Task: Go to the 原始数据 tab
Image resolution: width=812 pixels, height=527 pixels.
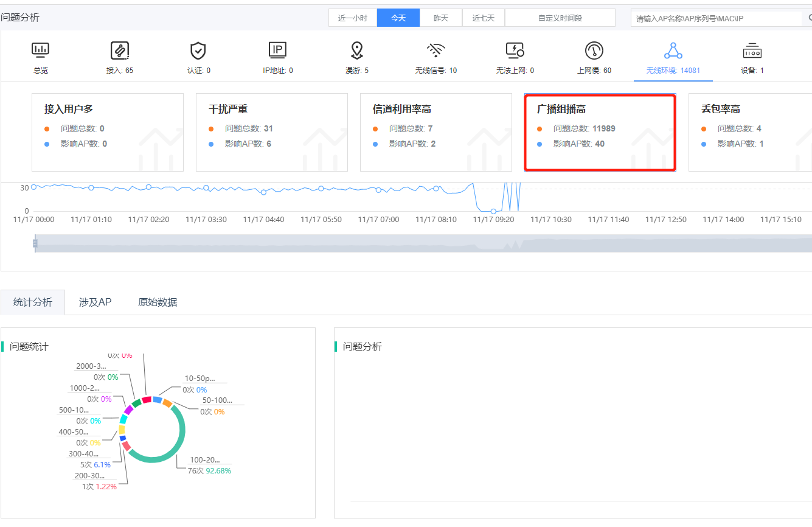Action: pos(158,302)
